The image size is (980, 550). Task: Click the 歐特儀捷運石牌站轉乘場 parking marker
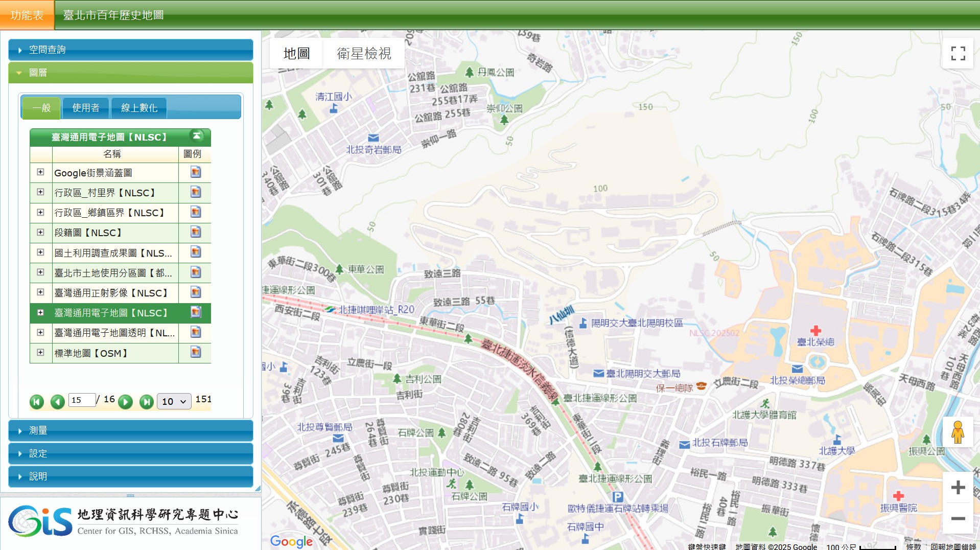(618, 497)
